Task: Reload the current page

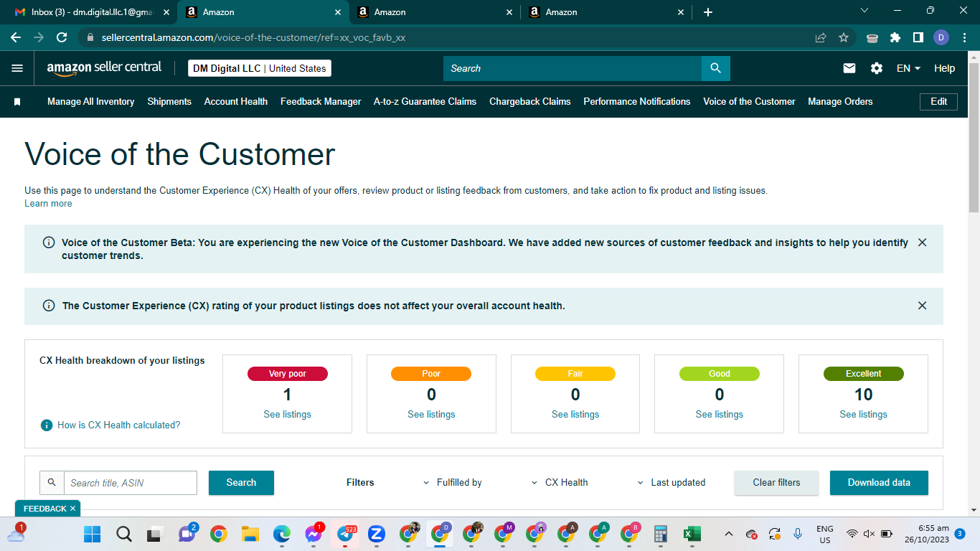Action: (62, 37)
